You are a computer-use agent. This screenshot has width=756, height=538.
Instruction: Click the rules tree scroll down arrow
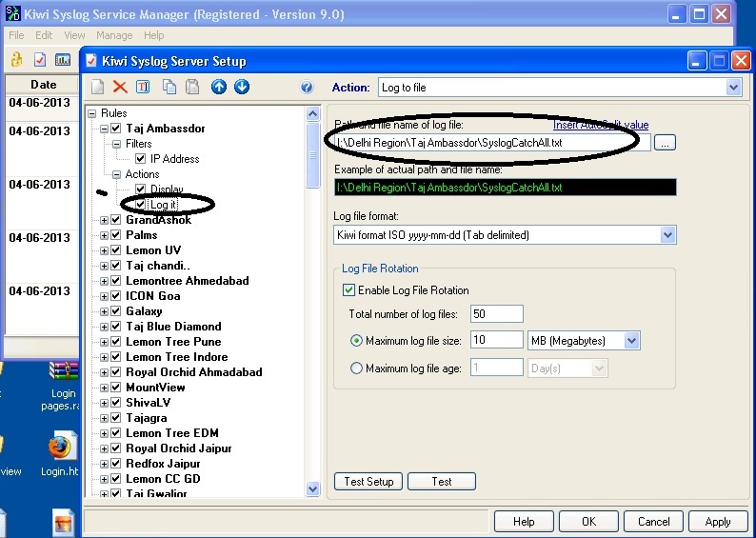pos(313,488)
